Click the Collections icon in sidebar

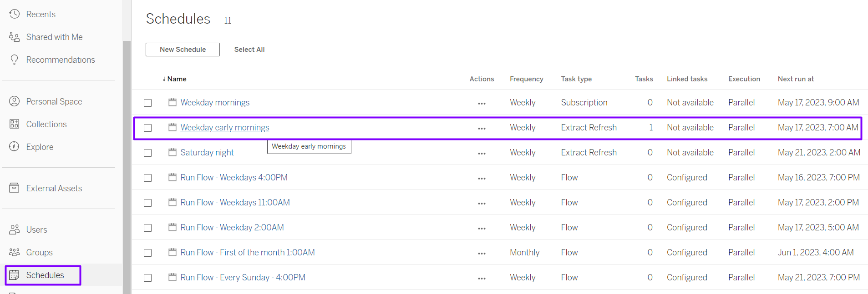click(x=15, y=124)
